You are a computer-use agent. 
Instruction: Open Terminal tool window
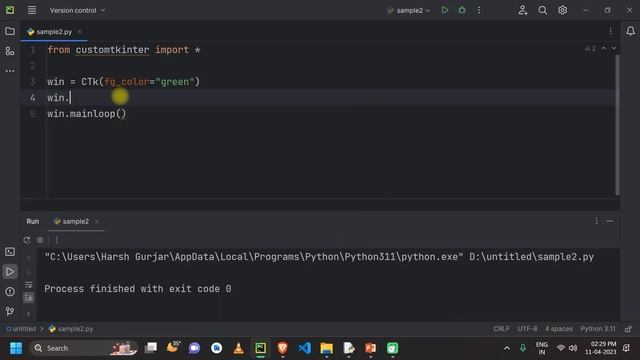click(10, 252)
